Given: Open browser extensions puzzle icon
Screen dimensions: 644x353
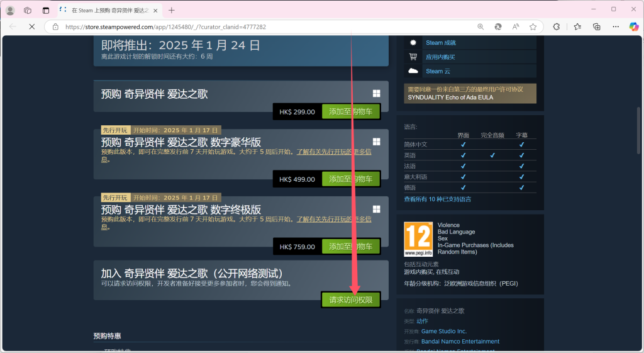Looking at the screenshot, I should 556,26.
